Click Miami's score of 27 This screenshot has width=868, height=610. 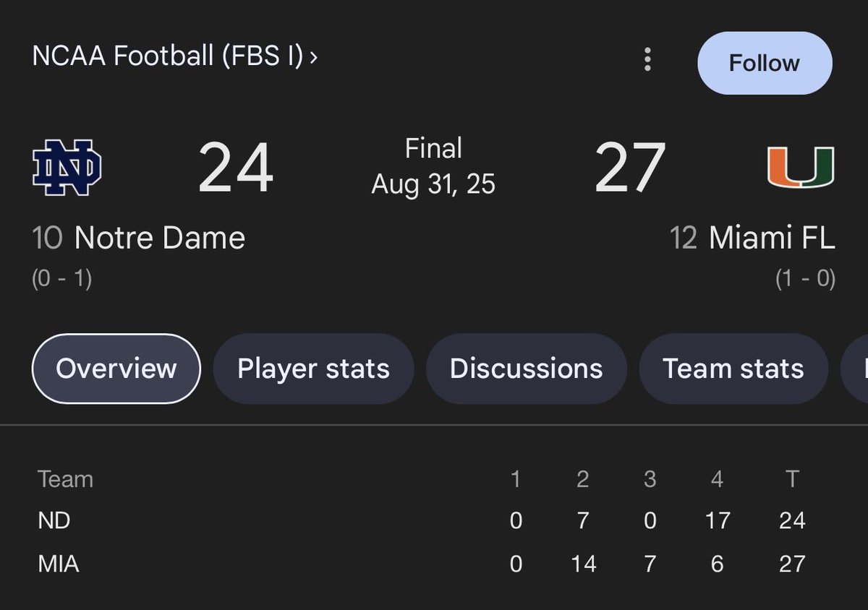[x=630, y=168]
